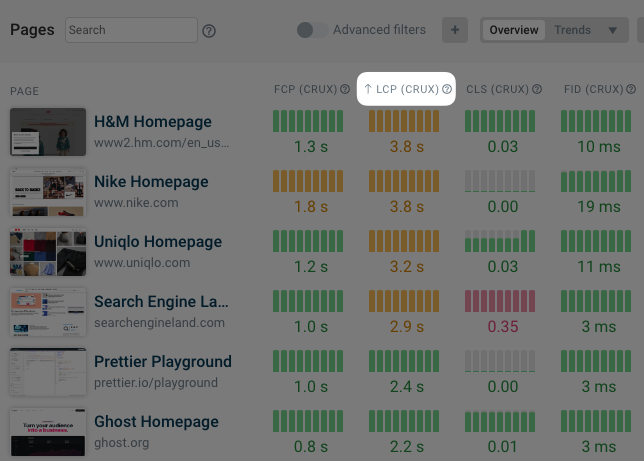Viewport: 644px width, 461px height.
Task: Click Search Engine Land's red CLS bar chart
Action: click(500, 301)
